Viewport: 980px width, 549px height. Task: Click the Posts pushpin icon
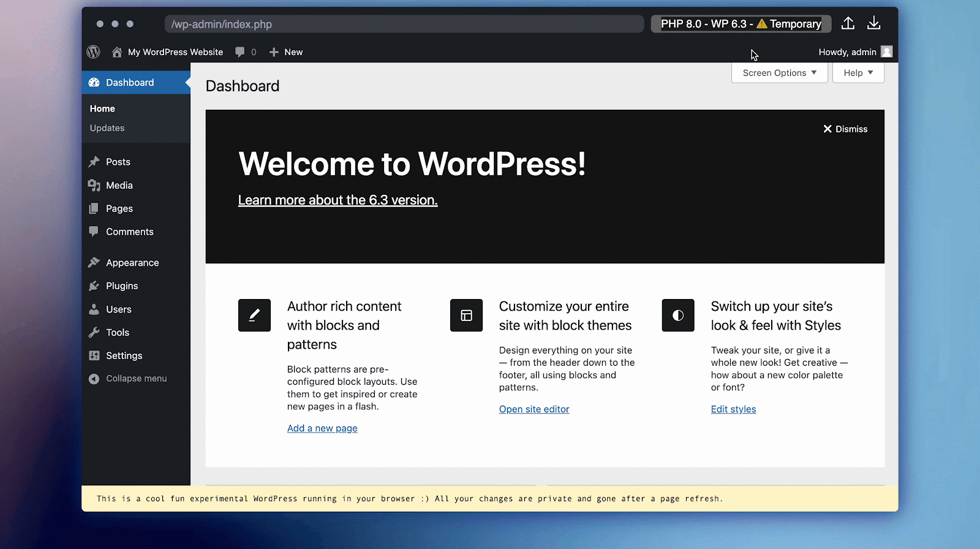94,162
